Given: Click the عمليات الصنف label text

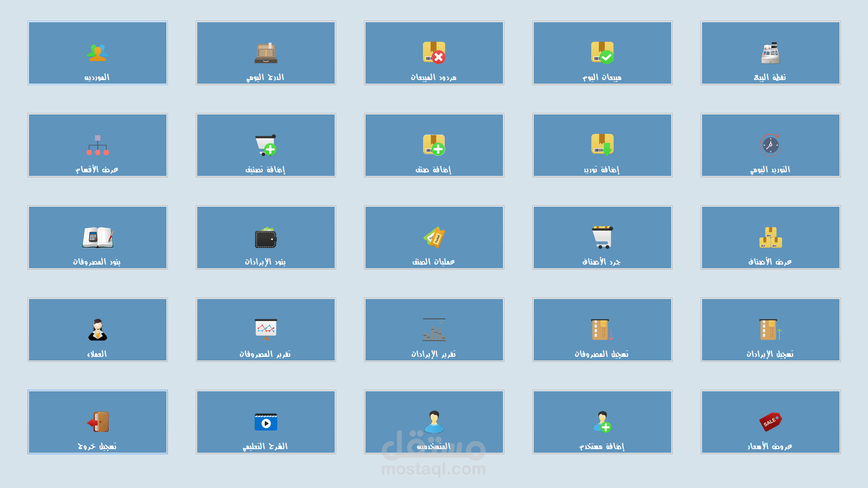Looking at the screenshot, I should (433, 262).
